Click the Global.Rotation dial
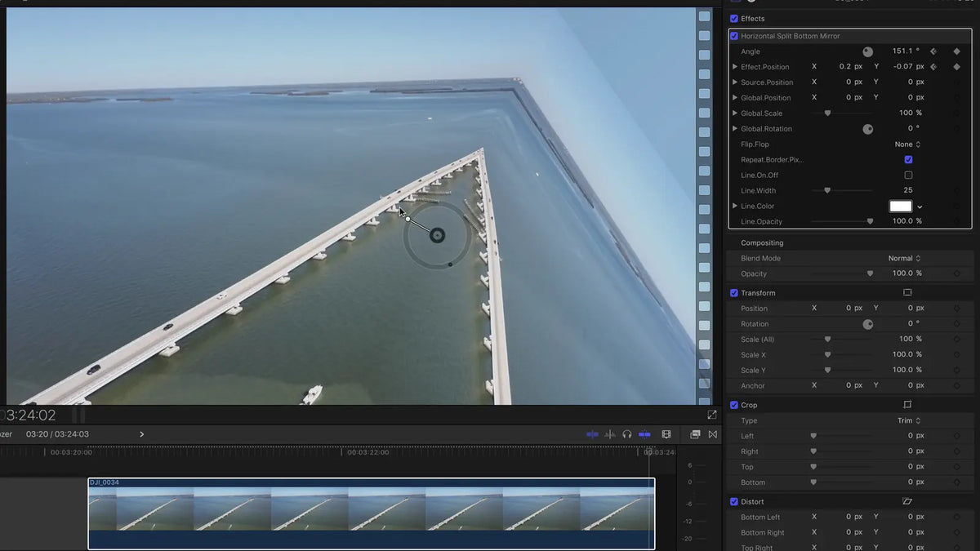The image size is (980, 551). click(867, 129)
